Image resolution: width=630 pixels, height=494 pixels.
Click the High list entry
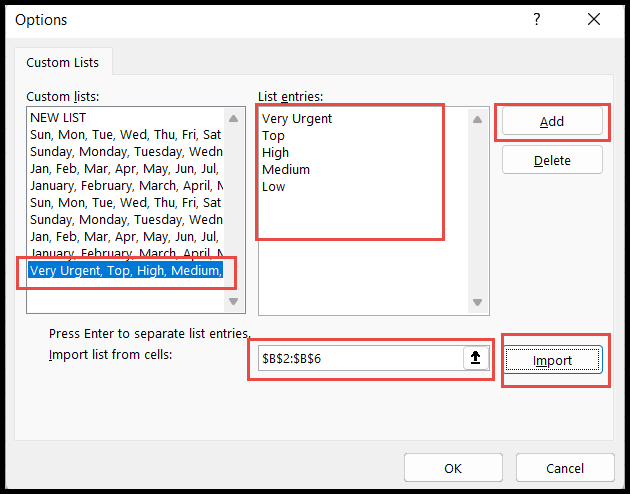275,153
